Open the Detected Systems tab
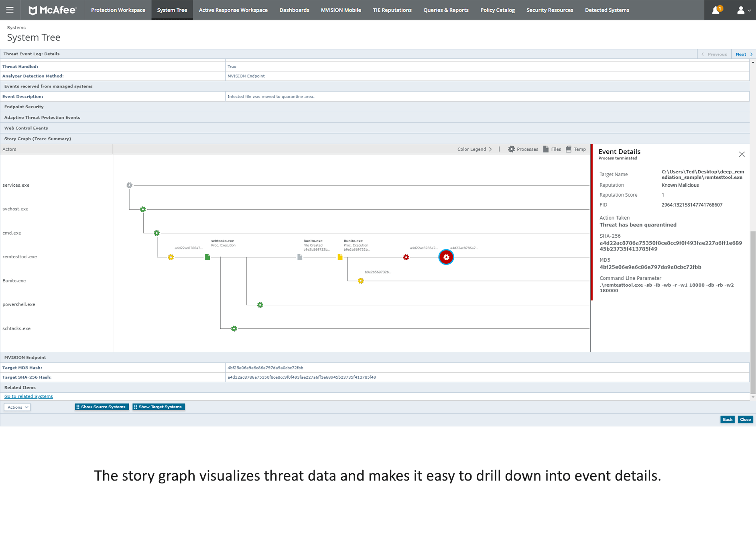Viewport: 756px width, 540px height. pyautogui.click(x=607, y=10)
